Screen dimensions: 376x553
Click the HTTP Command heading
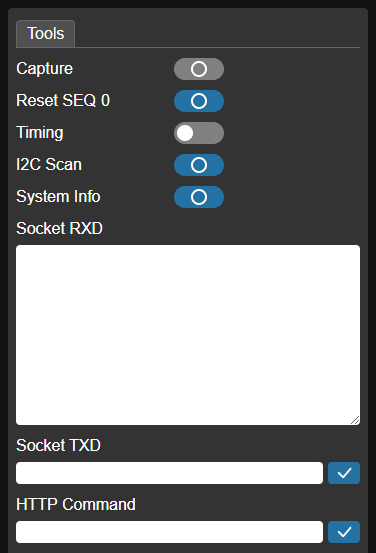76,504
